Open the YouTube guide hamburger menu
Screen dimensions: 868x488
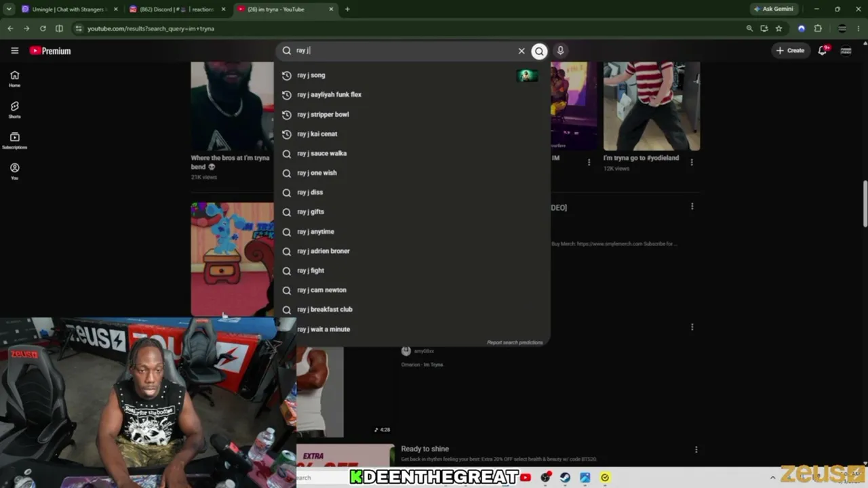[x=14, y=51]
